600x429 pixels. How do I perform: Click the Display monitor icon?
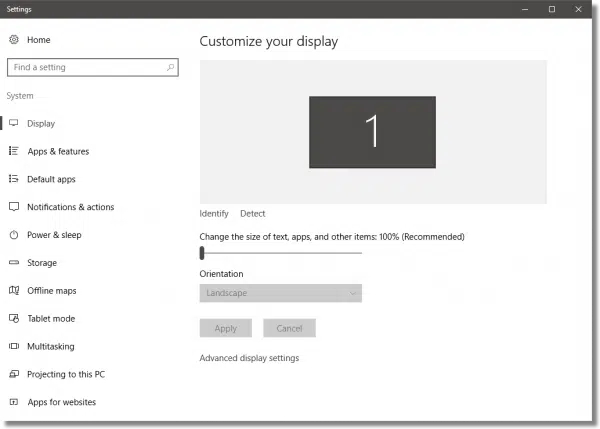(x=14, y=123)
